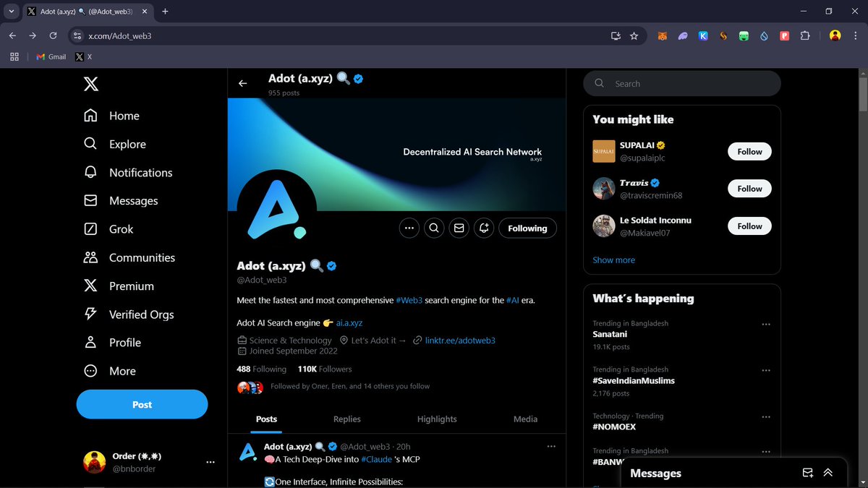Screen dimensions: 868x488
Task: Follow Le Soldat Inconnu
Action: [749, 226]
